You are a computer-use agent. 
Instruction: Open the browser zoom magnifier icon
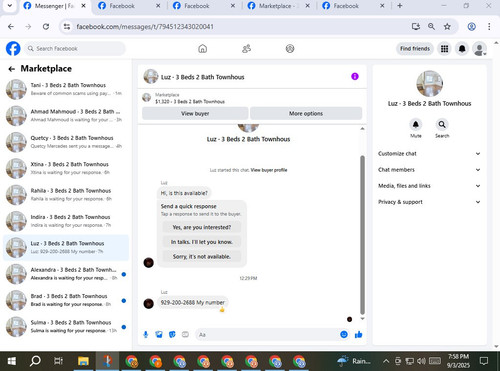431,27
